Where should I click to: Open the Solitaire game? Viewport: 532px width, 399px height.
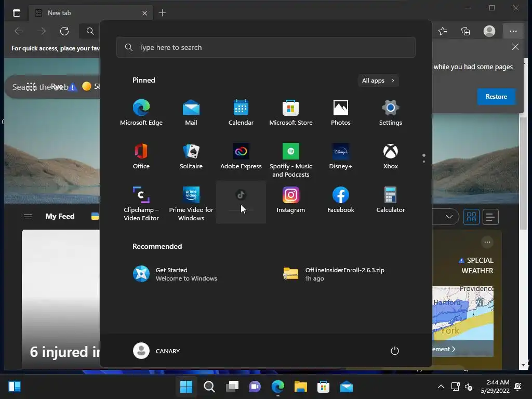click(x=191, y=156)
